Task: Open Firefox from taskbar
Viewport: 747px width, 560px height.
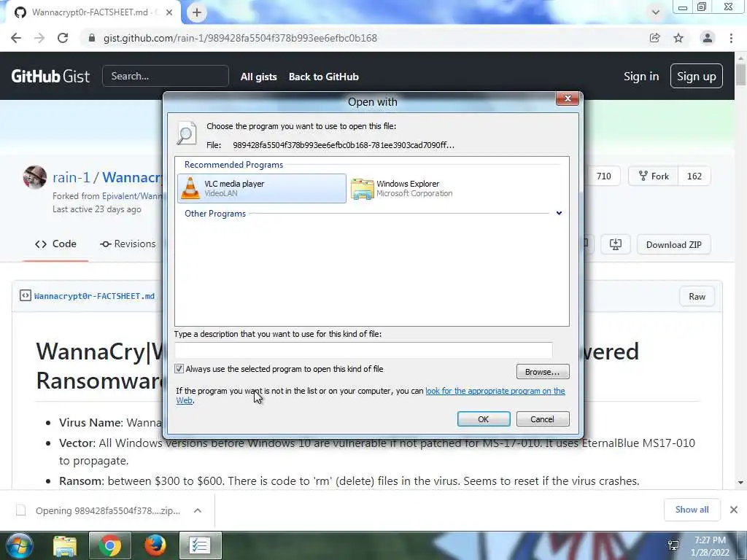Action: tap(155, 545)
